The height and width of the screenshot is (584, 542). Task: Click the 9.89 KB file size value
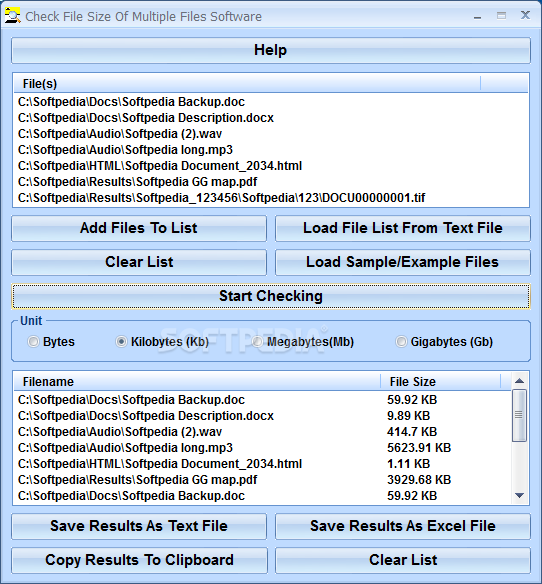click(x=409, y=416)
